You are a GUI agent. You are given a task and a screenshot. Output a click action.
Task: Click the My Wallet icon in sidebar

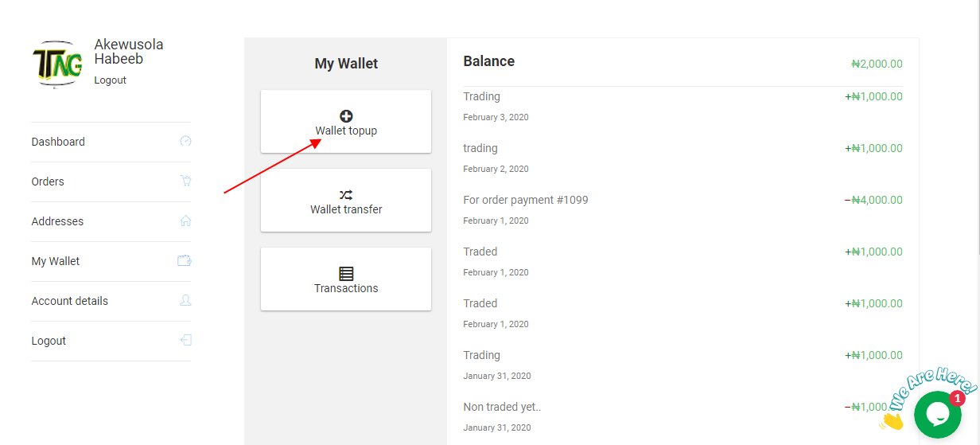(185, 261)
